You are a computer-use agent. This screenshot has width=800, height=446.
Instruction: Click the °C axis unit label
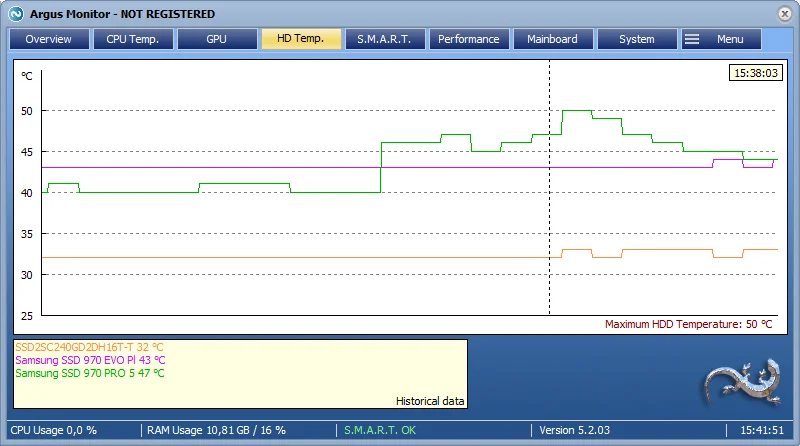click(27, 76)
